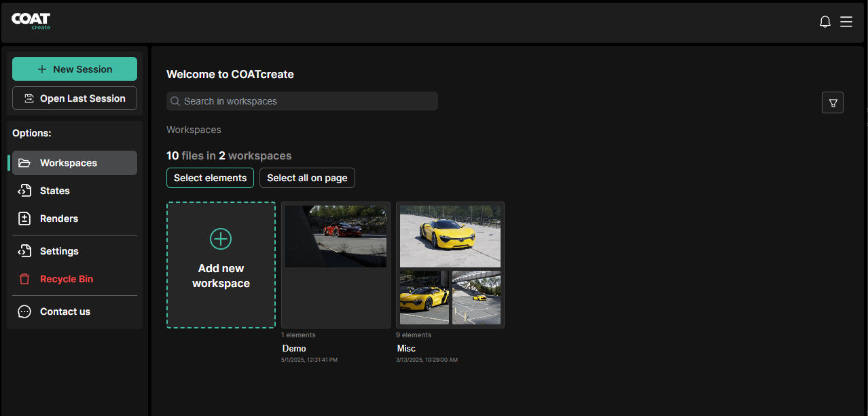Choose Select all on page
This screenshot has height=416, width=868.
pos(307,178)
